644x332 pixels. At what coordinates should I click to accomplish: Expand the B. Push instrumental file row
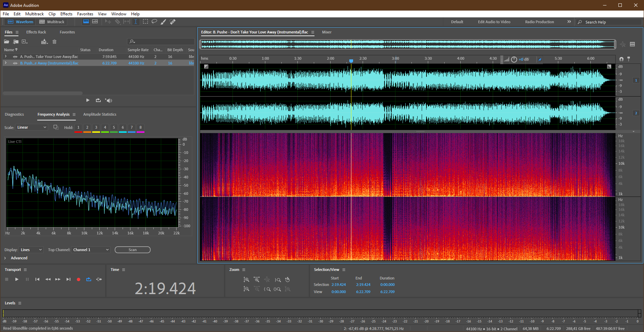(x=5, y=63)
